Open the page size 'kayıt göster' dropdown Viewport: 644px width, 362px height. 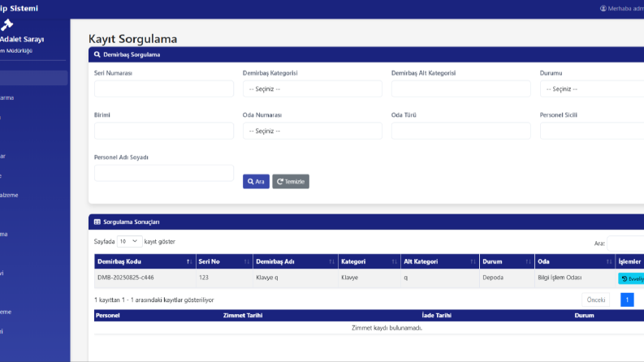129,241
